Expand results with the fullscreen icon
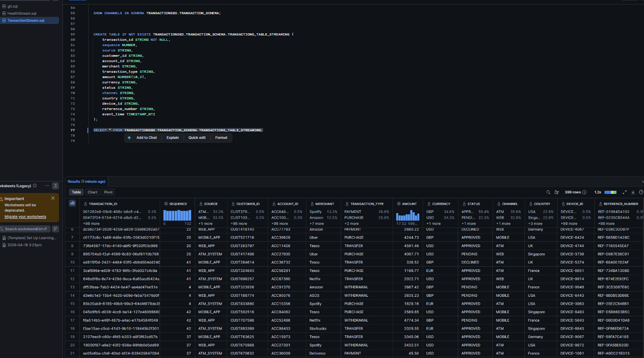Viewport: 644px width, 358px height. pos(624,192)
